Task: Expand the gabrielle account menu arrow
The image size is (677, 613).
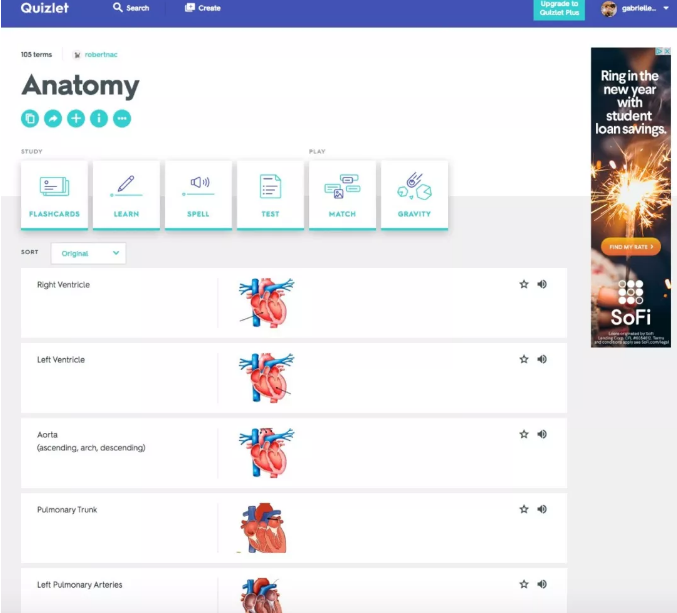Action: click(x=666, y=8)
